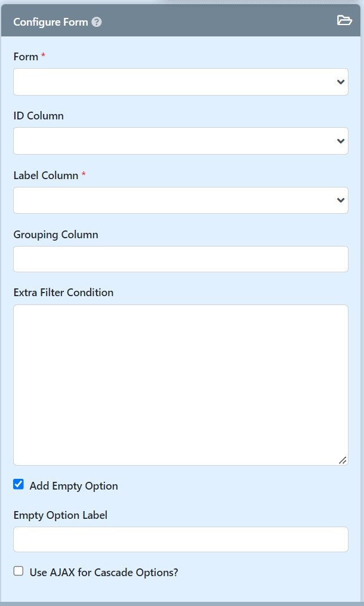This screenshot has height=606, width=364.
Task: Click the Form field label
Action: 26,57
